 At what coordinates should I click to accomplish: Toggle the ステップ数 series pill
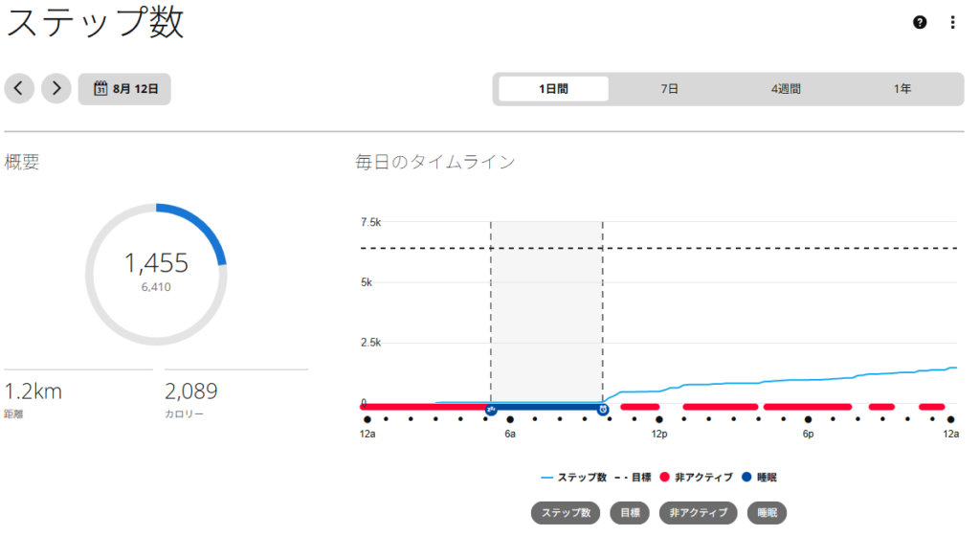pos(566,513)
